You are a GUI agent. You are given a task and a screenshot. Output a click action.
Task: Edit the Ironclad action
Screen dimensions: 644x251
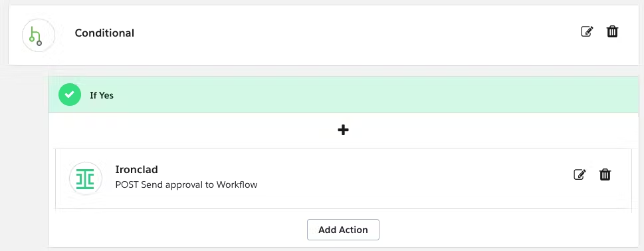click(x=580, y=174)
